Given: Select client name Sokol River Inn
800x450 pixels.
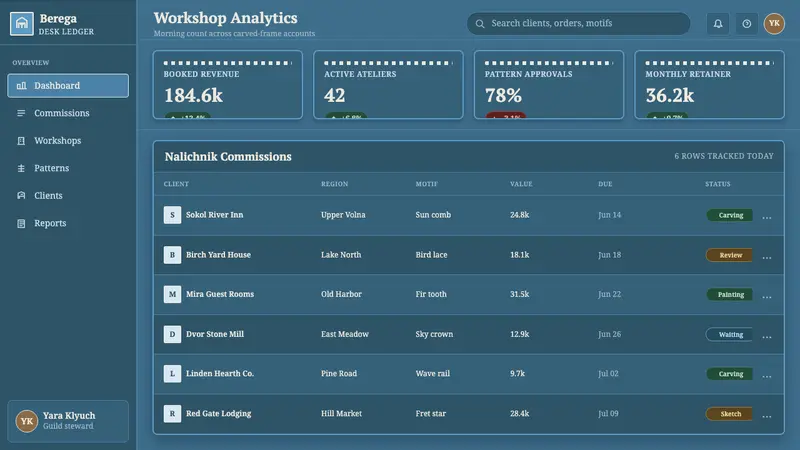Looking at the screenshot, I should (x=214, y=215).
